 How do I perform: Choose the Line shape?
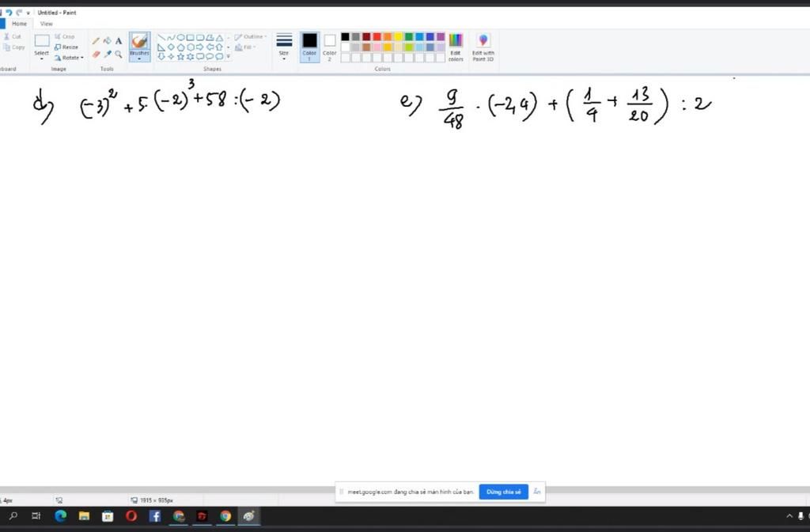161,38
